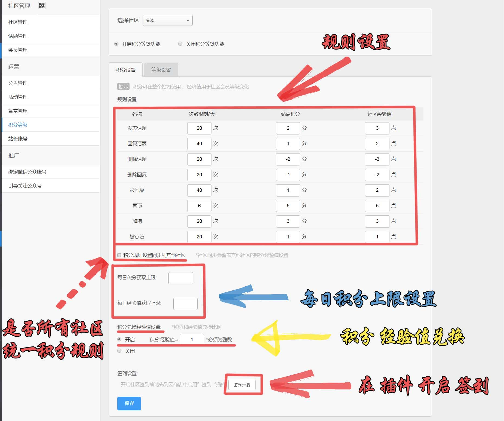Enable 开启 for points exchange setting

pos(119,339)
